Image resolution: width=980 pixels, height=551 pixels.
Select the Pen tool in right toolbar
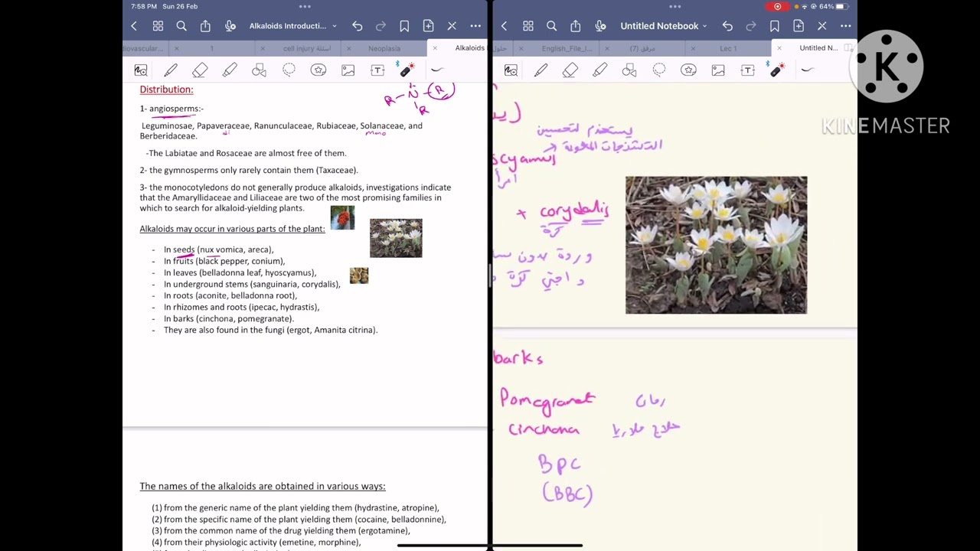point(541,70)
